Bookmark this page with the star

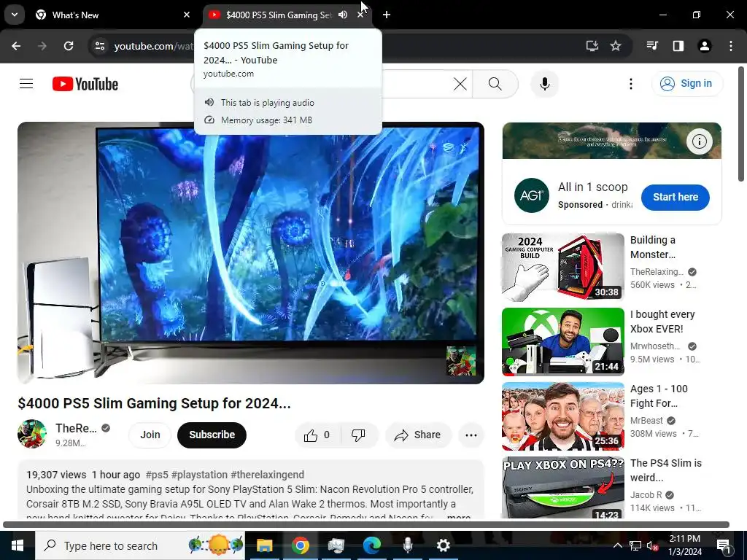tap(616, 46)
